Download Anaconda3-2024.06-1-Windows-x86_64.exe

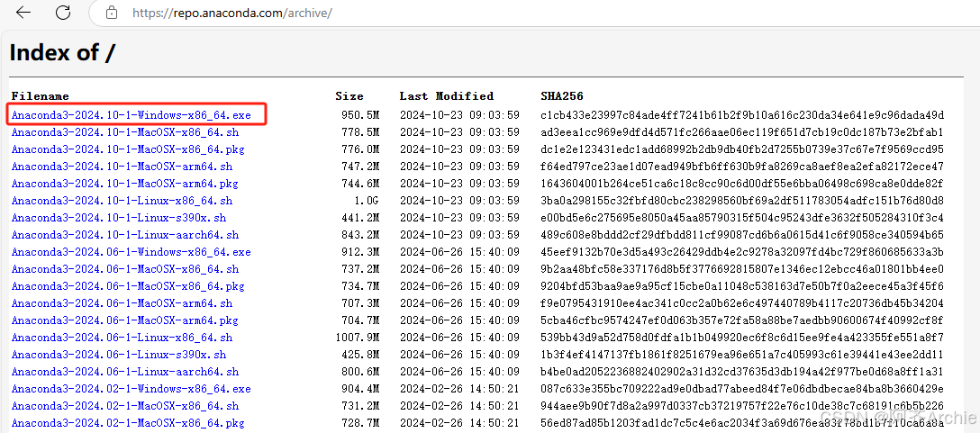coord(132,252)
